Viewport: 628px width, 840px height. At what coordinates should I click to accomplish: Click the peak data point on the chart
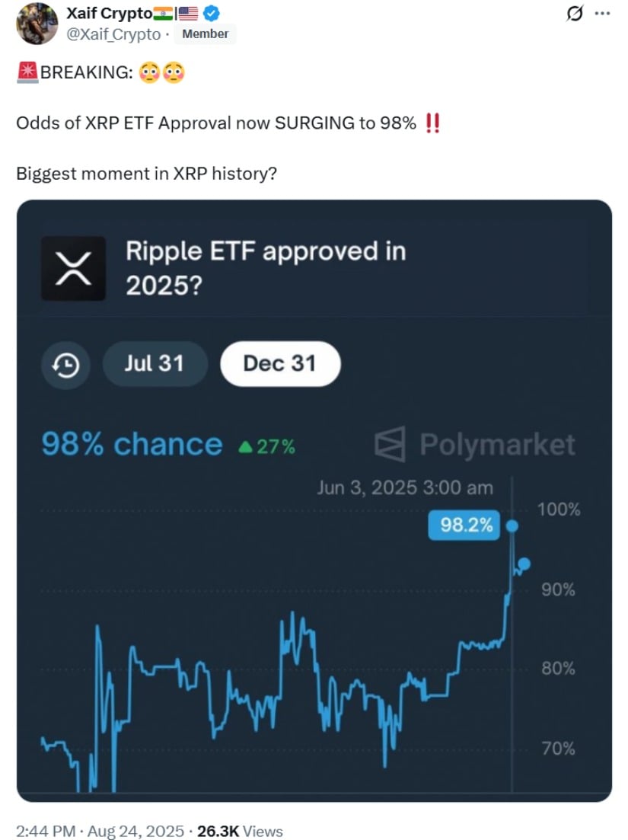pos(512,525)
